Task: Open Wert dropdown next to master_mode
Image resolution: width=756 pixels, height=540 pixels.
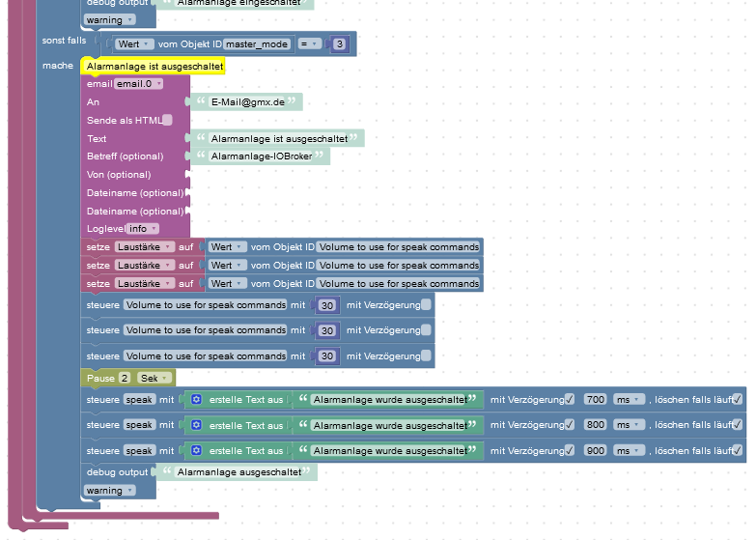Action: click(134, 44)
